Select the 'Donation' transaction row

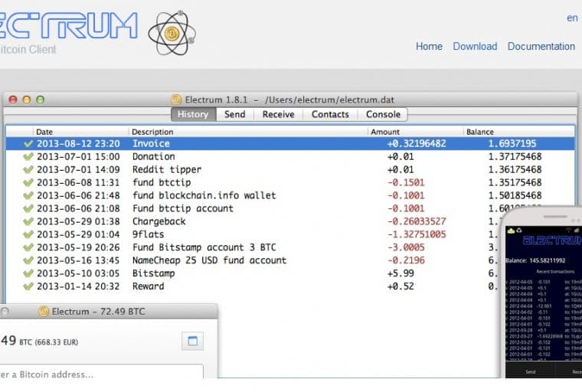(x=290, y=156)
